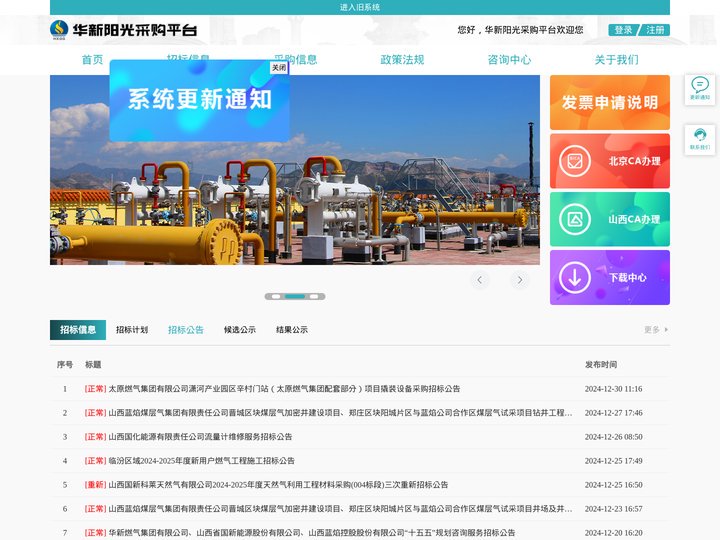Image resolution: width=720 pixels, height=540 pixels.
Task: Click the 系统更新通知 popup banner
Action: [x=199, y=101]
